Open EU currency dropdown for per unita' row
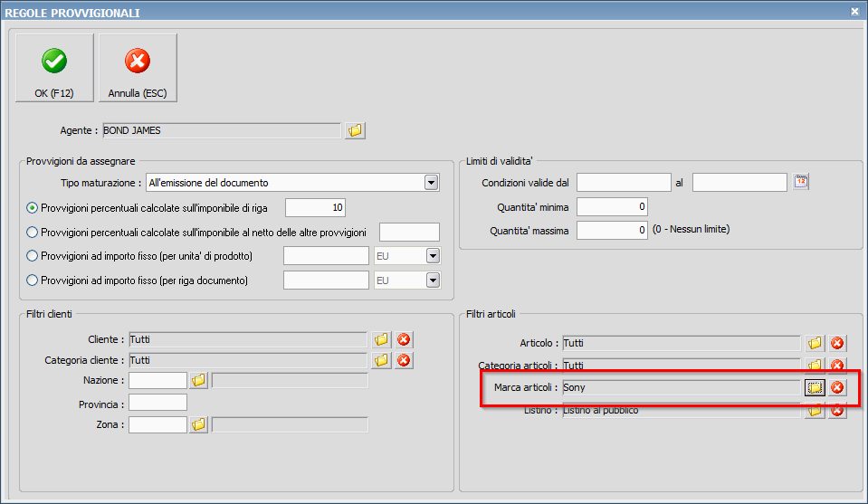 pos(433,255)
